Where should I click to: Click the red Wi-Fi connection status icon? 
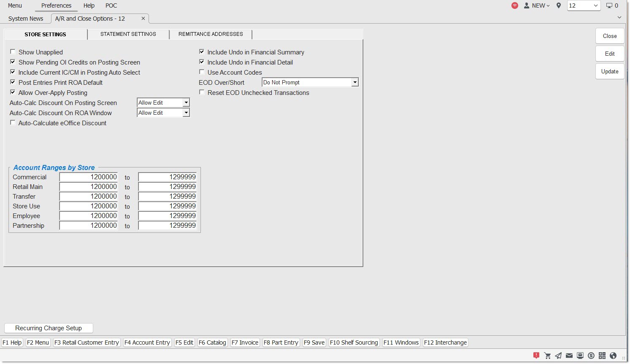[515, 5]
